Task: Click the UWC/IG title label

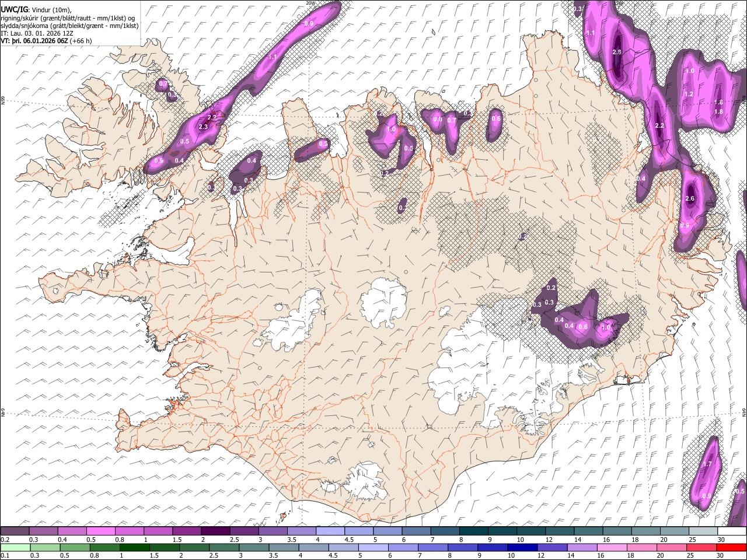Action: tap(13, 9)
